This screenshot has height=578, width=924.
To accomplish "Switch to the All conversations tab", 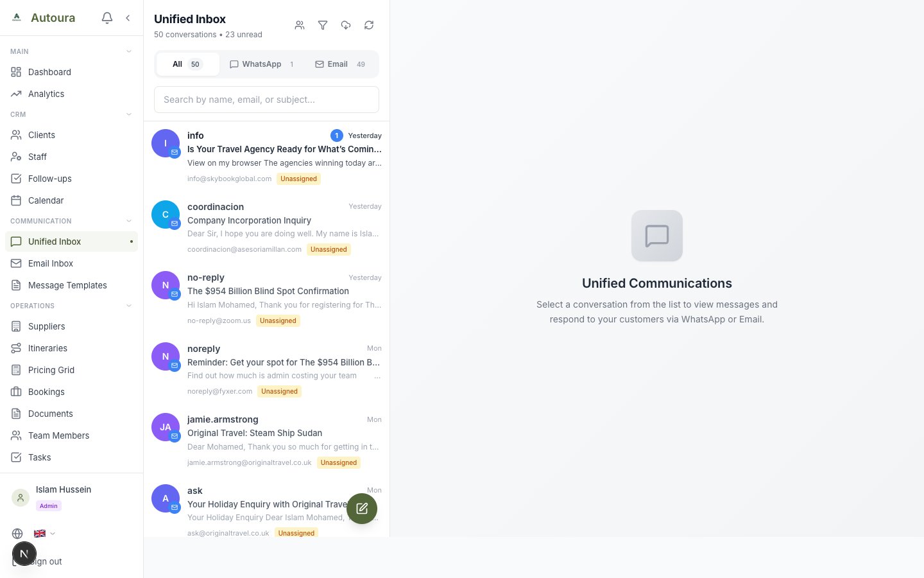I will pos(187,64).
